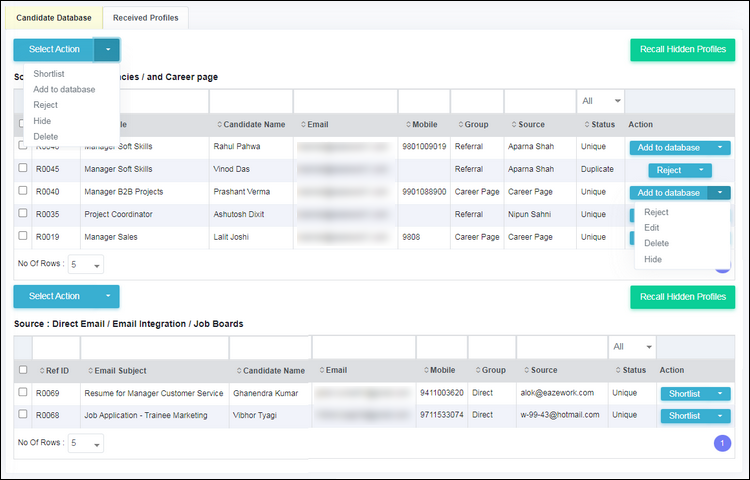The image size is (750, 480).
Task: Click page 1 in lower table pagination
Action: 722,444
